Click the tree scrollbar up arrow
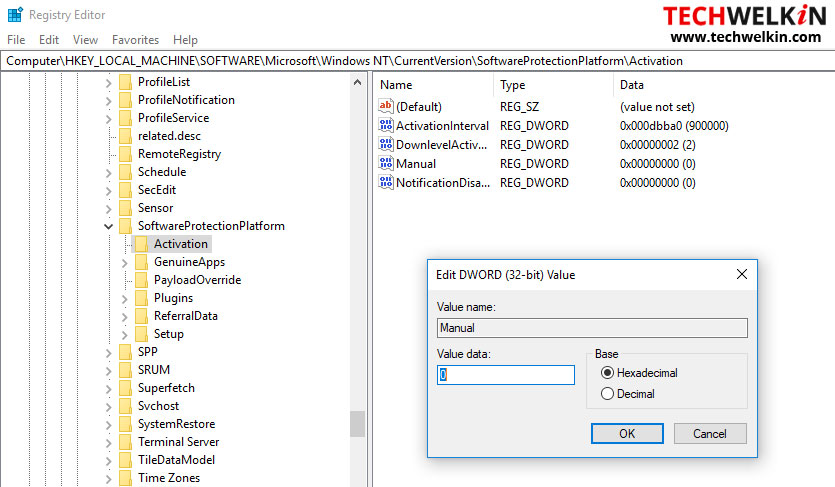 [357, 82]
